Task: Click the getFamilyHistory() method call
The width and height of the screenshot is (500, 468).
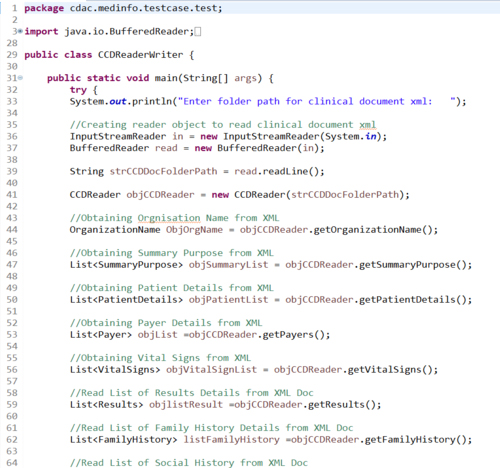Action: pyautogui.click(x=416, y=440)
